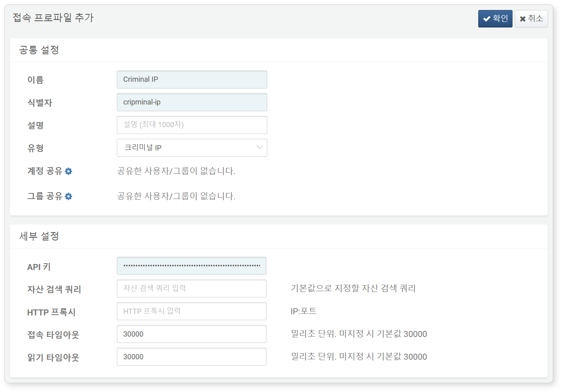Click the 계정 공유 label text
Image resolution: width=562 pixels, height=392 pixels.
click(x=45, y=171)
